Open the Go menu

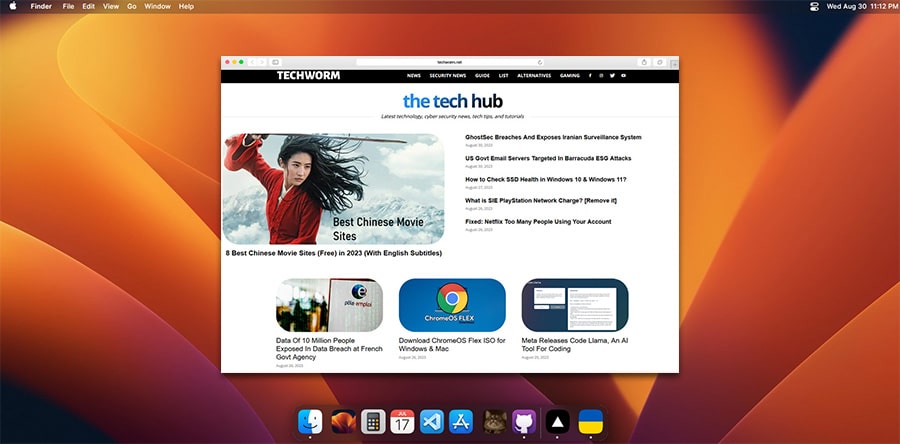[x=131, y=6]
